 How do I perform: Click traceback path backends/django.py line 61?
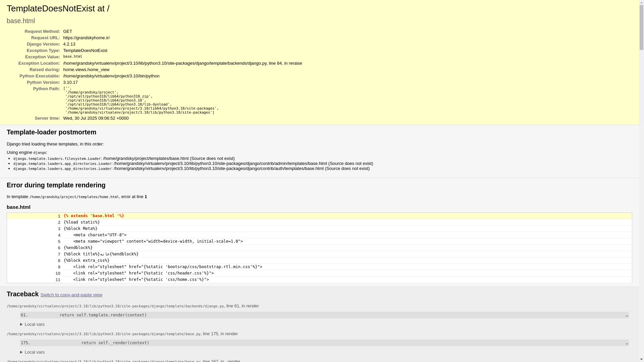pyautogui.click(x=115, y=306)
